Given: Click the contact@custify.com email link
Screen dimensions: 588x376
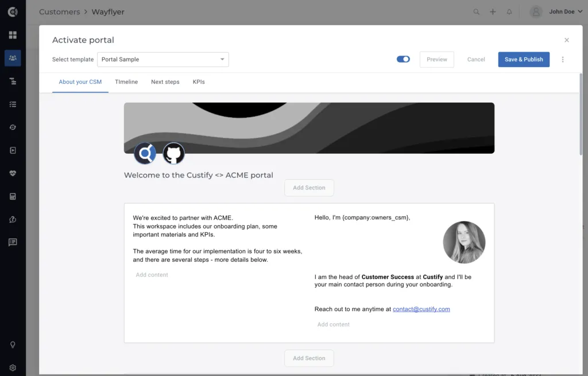Looking at the screenshot, I should coord(421,309).
